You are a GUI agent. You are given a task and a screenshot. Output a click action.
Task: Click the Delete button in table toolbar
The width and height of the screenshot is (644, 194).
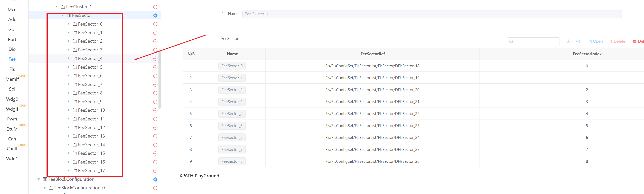(x=617, y=42)
